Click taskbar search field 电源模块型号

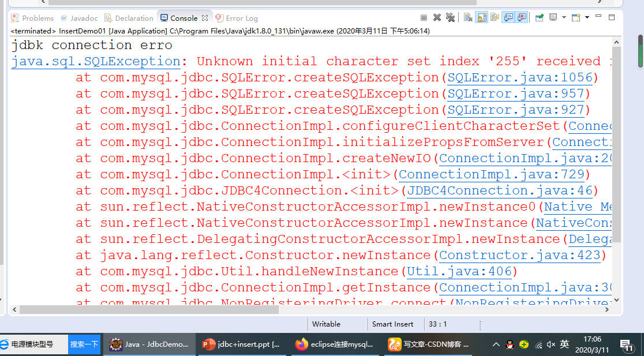[x=35, y=344]
